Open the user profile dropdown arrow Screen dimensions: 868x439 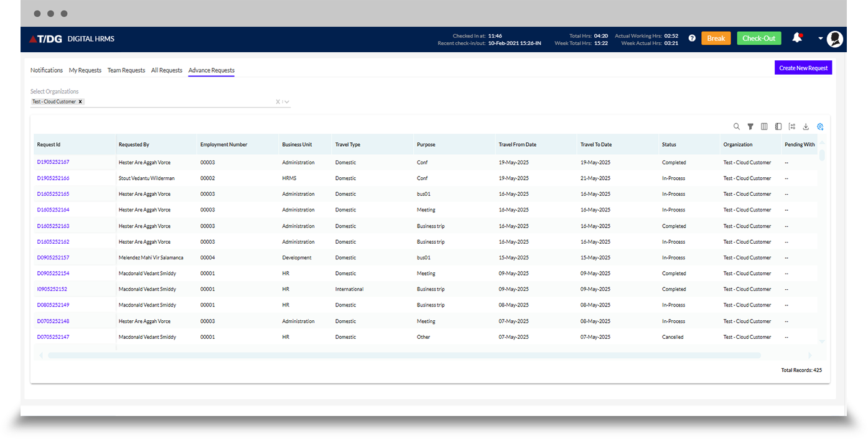click(x=821, y=39)
